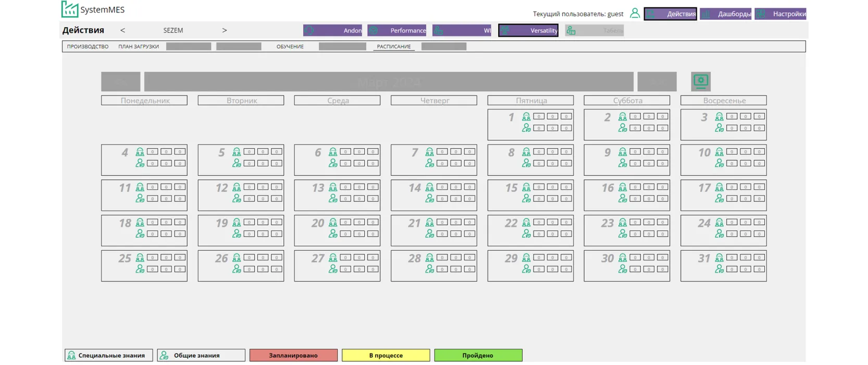868x365 pixels.
Task: Go to previous unit with left arrow
Action: tap(122, 30)
